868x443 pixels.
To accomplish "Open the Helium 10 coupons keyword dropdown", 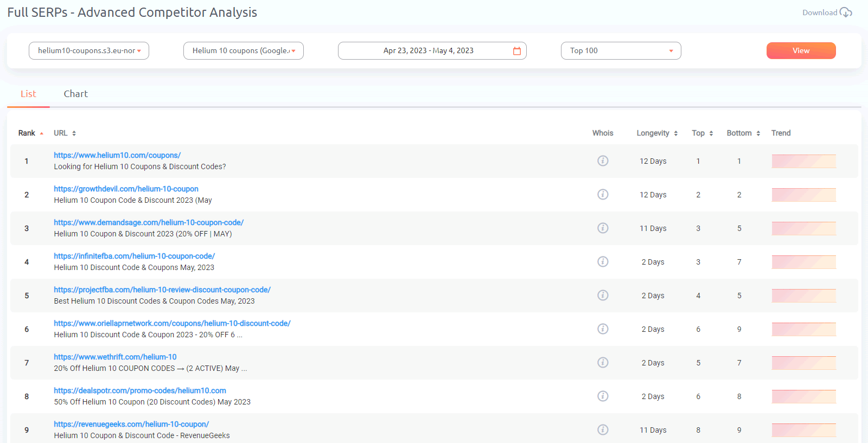I will click(244, 51).
